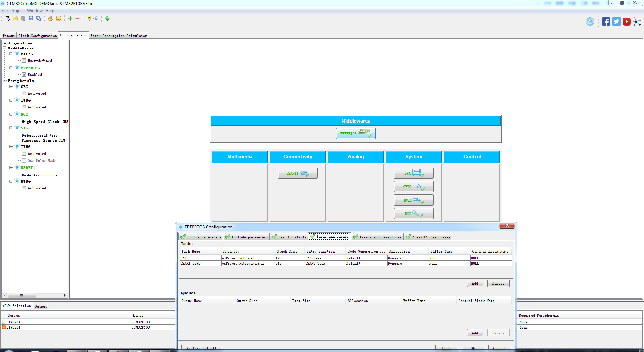Viewport: 644px width, 352px height.
Task: Click right arrow of tree panel scrollbar
Action: point(65,296)
